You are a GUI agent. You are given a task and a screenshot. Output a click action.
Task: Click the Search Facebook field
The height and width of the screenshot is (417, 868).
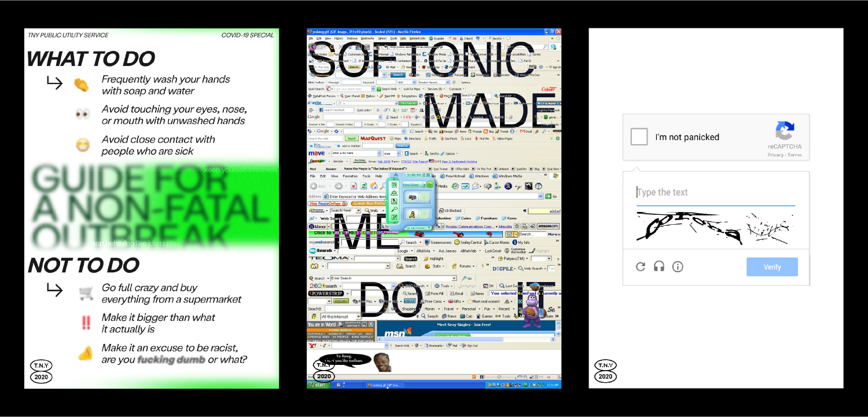336,110
